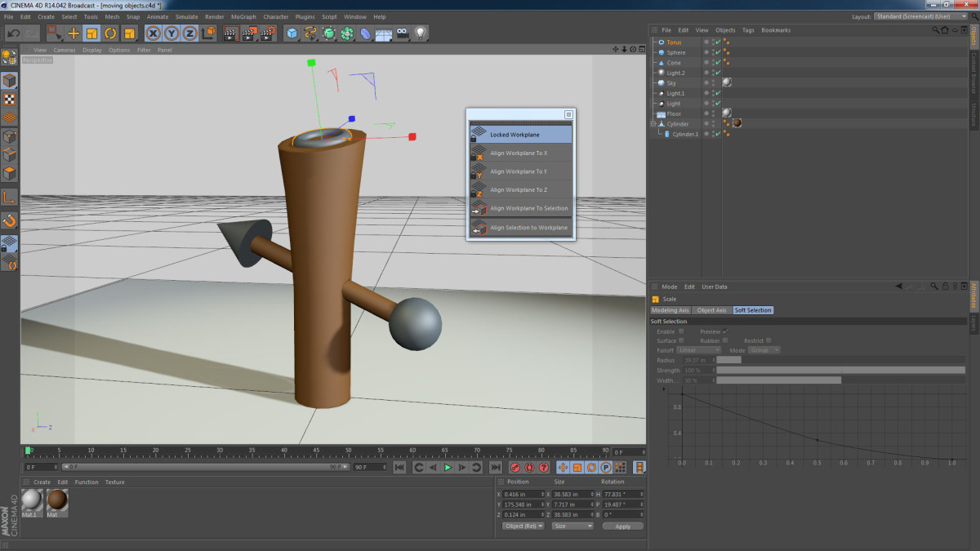980x551 pixels.
Task: Open the MoGraph menu
Action: tap(243, 16)
